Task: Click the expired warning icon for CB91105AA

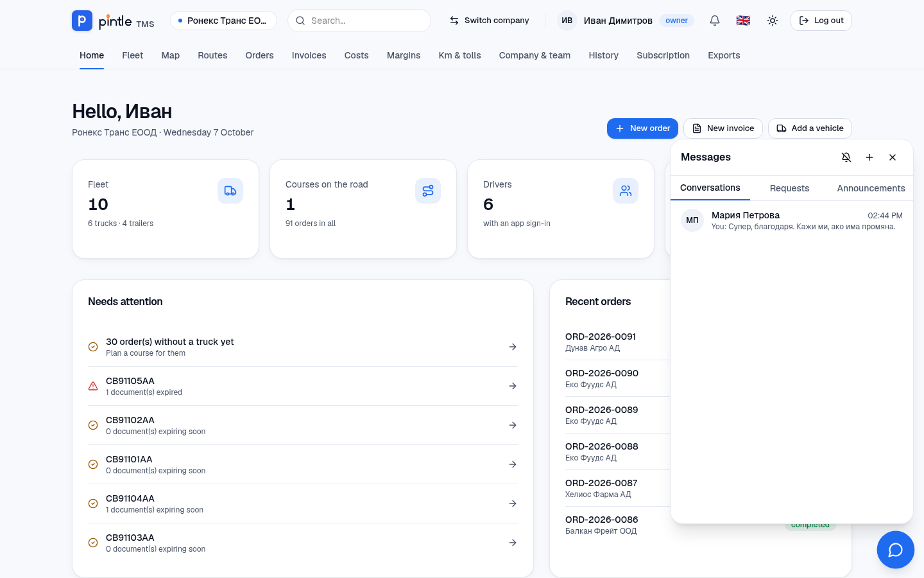Action: tap(93, 386)
